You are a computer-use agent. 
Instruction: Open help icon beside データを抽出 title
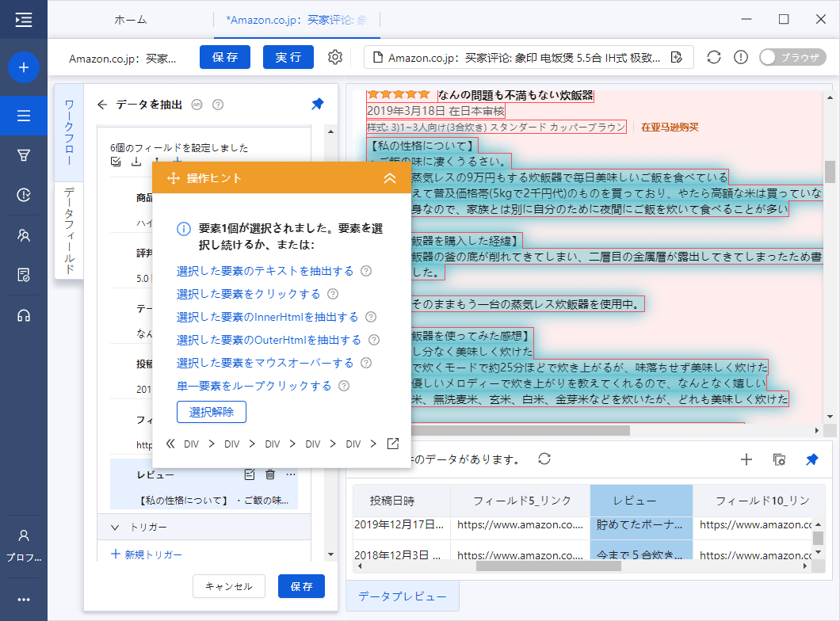[x=217, y=105]
